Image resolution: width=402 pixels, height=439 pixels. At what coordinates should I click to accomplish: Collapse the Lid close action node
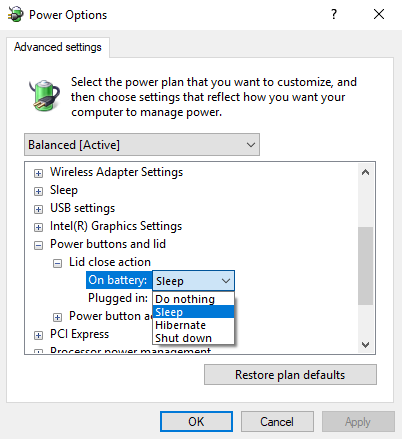(x=57, y=264)
